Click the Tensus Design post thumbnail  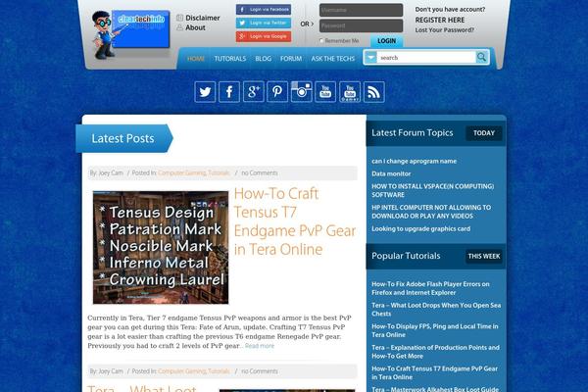pos(161,248)
